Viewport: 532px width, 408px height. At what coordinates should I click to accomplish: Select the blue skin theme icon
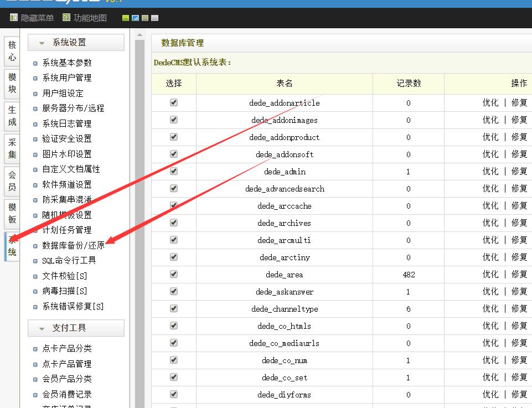pyautogui.click(x=136, y=18)
